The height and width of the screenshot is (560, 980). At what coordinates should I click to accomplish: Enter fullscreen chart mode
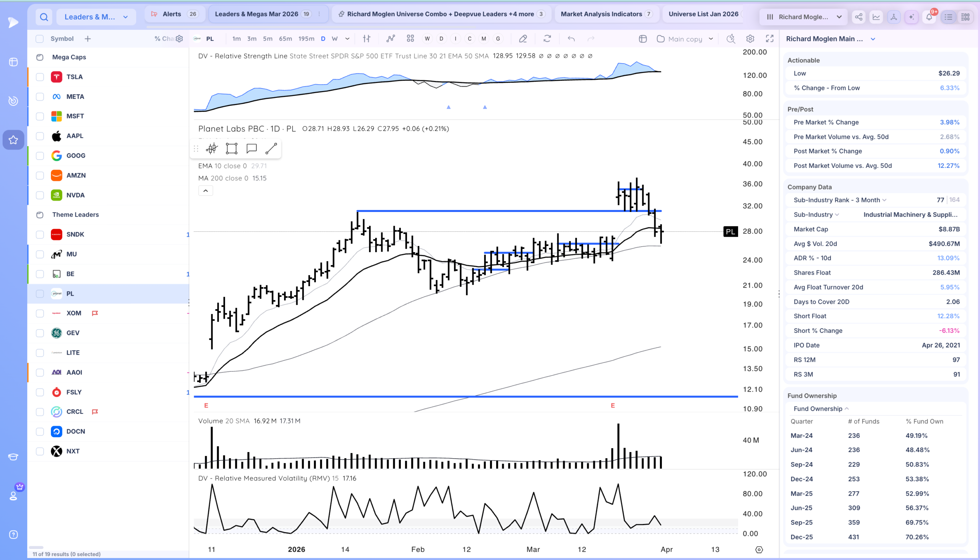769,39
